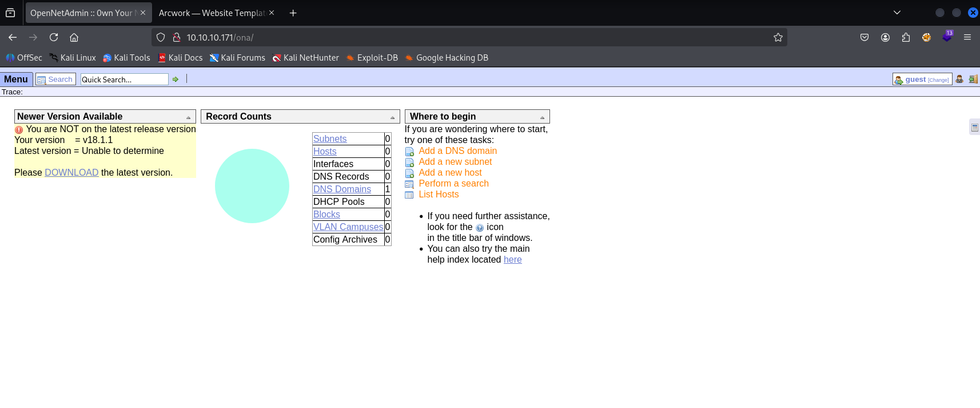Close the OpenNetAdmin tab
This screenshot has width=980, height=408.
click(143, 13)
